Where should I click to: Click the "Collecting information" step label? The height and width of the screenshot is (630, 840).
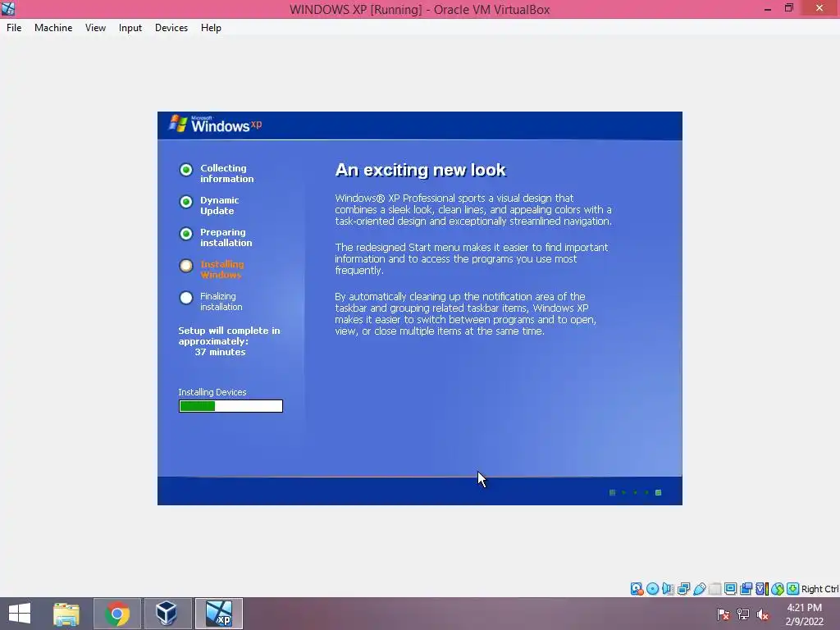(226, 174)
